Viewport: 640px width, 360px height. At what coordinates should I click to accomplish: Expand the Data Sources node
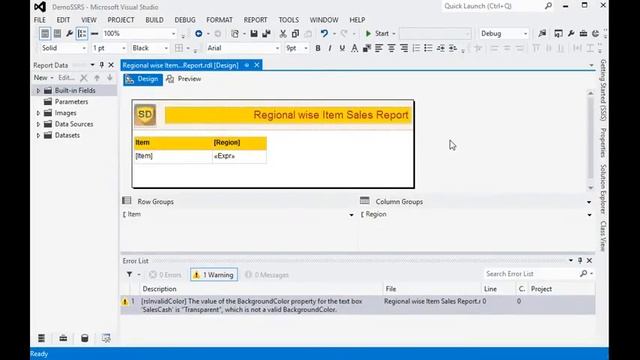click(x=38, y=124)
